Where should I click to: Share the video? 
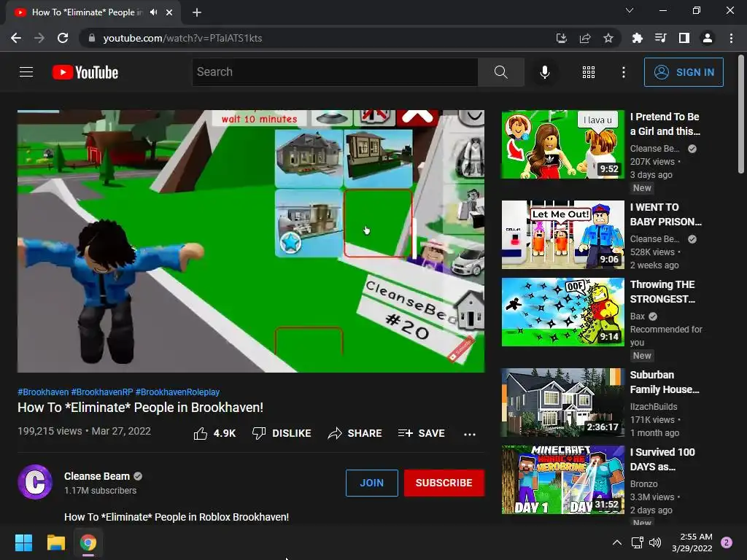[x=355, y=433]
